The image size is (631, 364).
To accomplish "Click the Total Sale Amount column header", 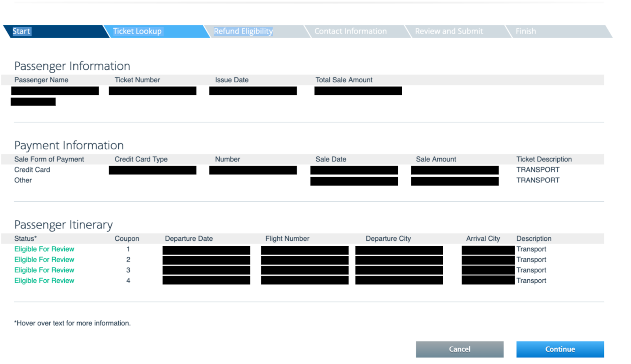I will [x=344, y=80].
